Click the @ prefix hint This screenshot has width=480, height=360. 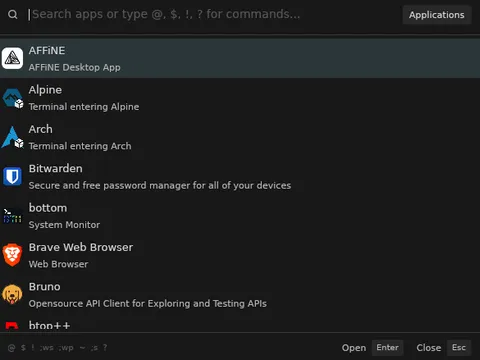coord(12,348)
